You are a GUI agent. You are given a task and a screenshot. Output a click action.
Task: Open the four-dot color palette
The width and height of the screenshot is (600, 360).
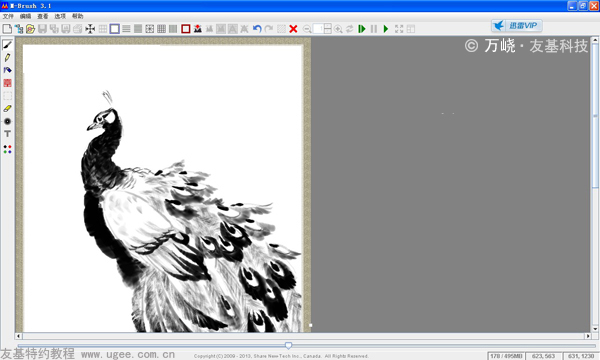pyautogui.click(x=7, y=149)
